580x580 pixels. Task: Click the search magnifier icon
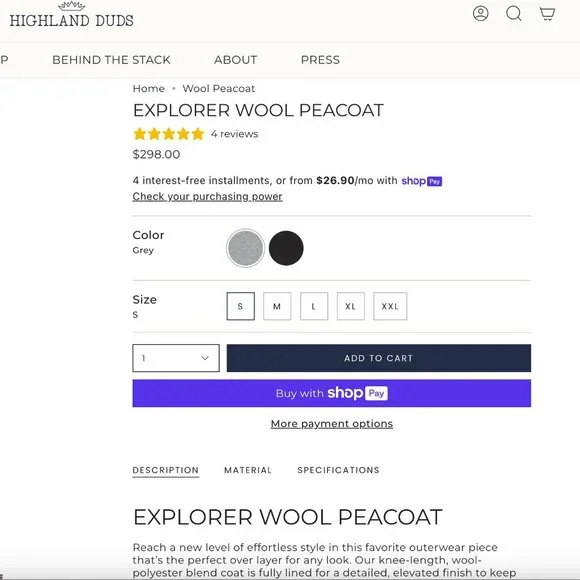tap(514, 14)
